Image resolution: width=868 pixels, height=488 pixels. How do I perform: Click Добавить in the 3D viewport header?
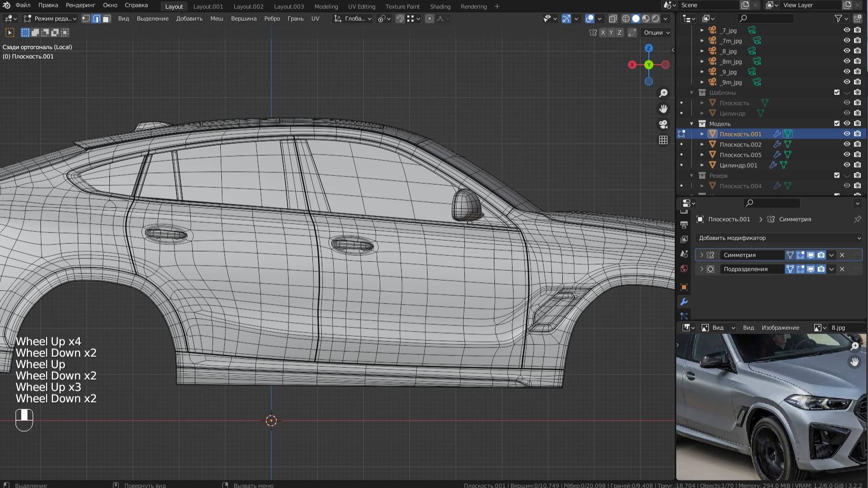click(190, 19)
